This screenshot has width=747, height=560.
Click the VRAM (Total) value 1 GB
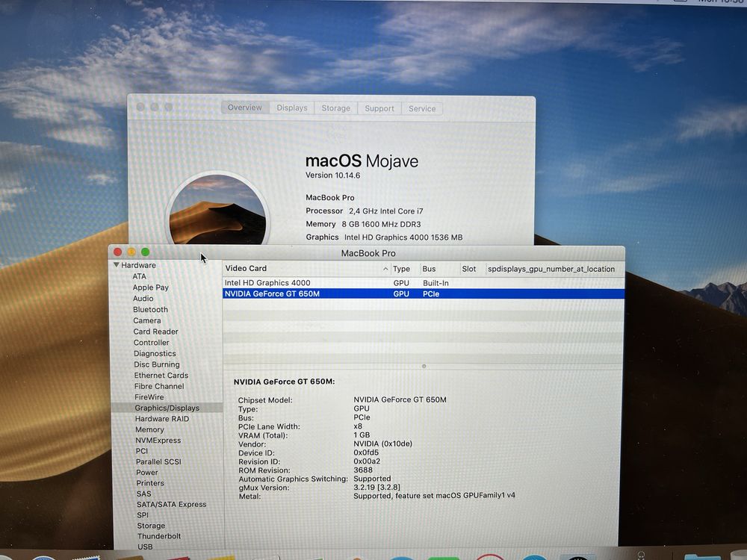pos(362,435)
